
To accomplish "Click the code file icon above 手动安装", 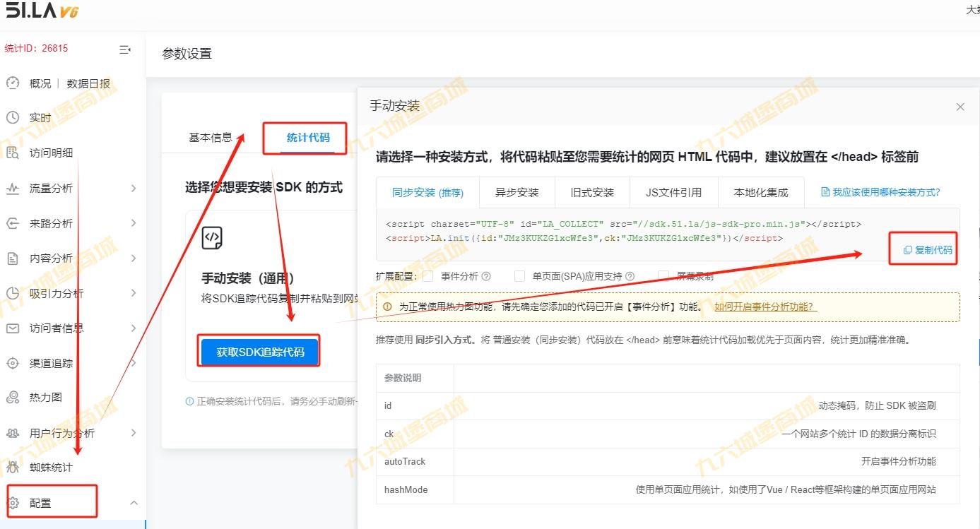I will click(x=212, y=237).
